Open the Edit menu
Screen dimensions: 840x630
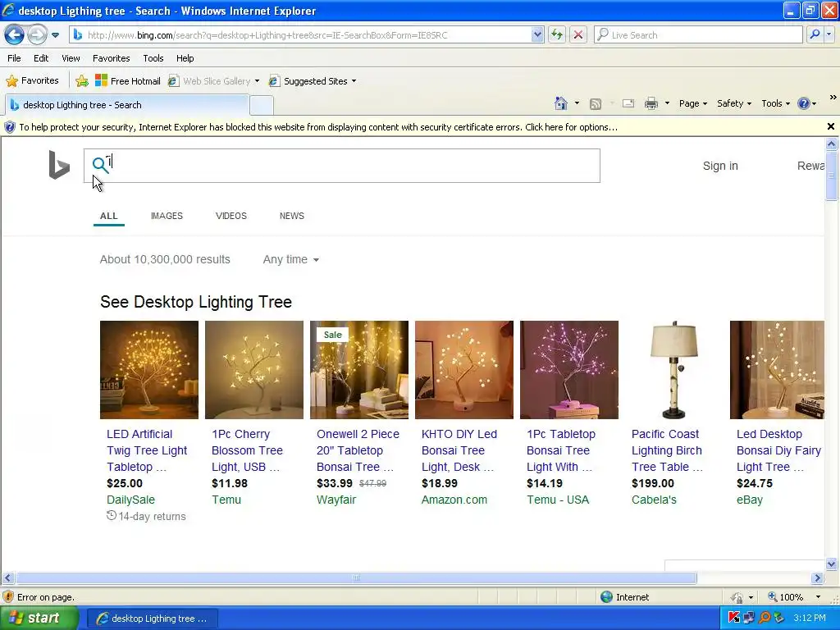point(41,58)
